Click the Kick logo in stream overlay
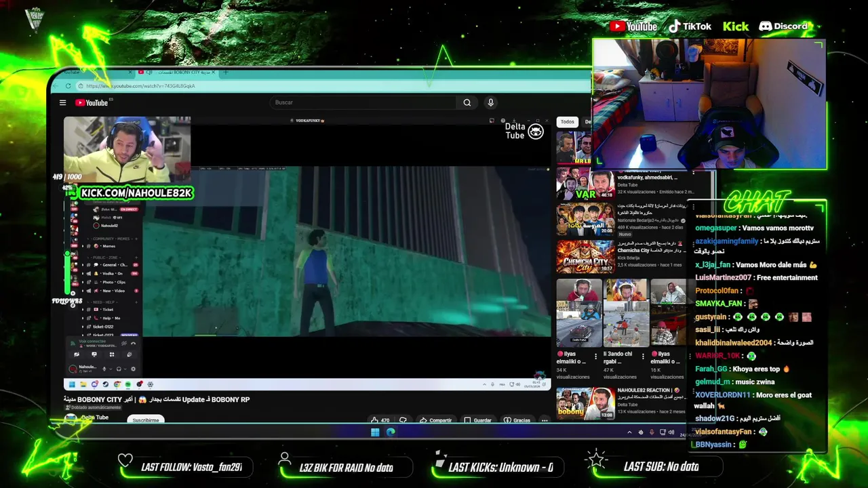This screenshot has height=488, width=868. (x=736, y=26)
